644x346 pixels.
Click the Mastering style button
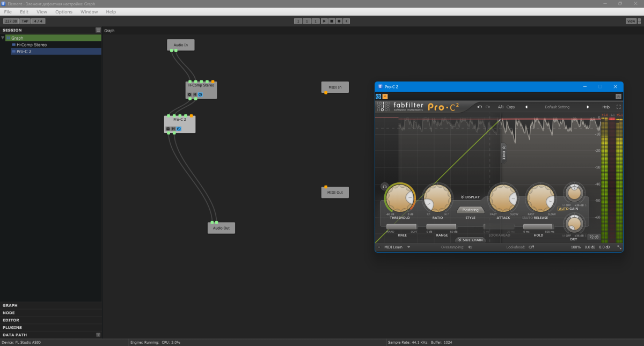[470, 210]
